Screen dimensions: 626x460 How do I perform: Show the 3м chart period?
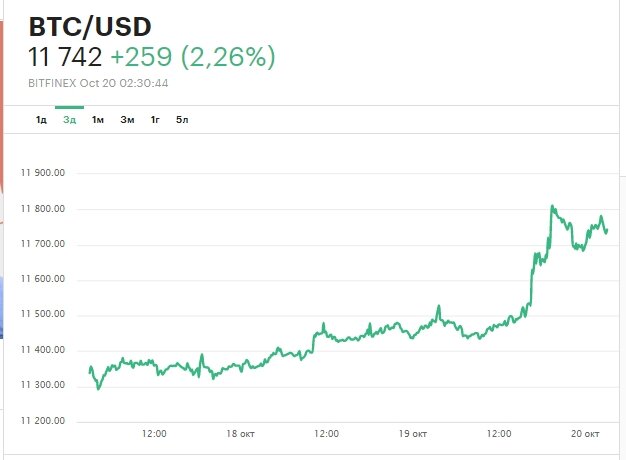click(127, 120)
